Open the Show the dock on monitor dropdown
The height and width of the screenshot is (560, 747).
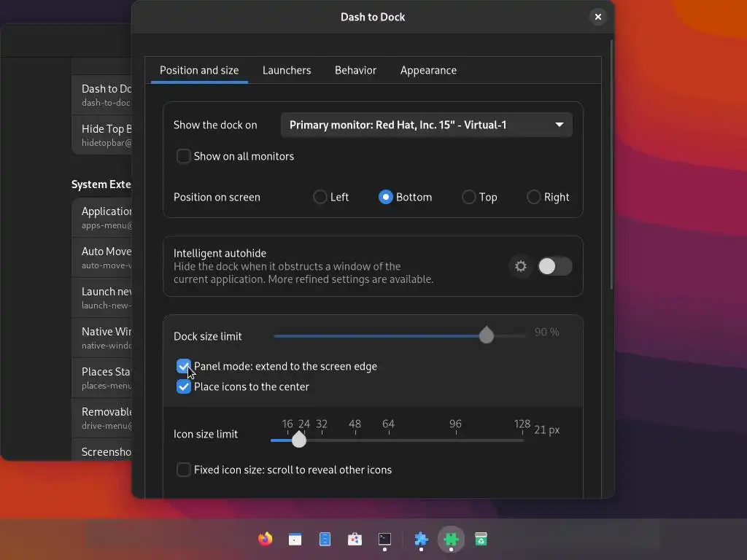pos(426,125)
